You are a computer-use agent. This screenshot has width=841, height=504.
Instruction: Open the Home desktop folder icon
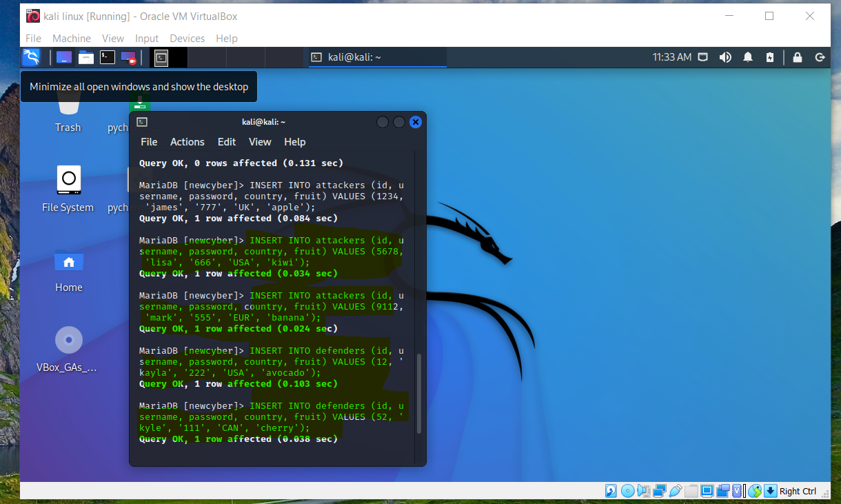[x=69, y=270]
